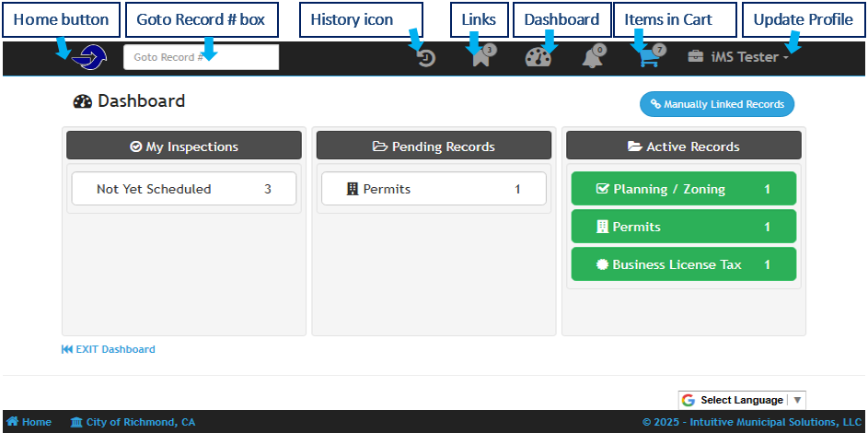The image size is (868, 433).
Task: Open Business License Tax active records
Action: 684,264
